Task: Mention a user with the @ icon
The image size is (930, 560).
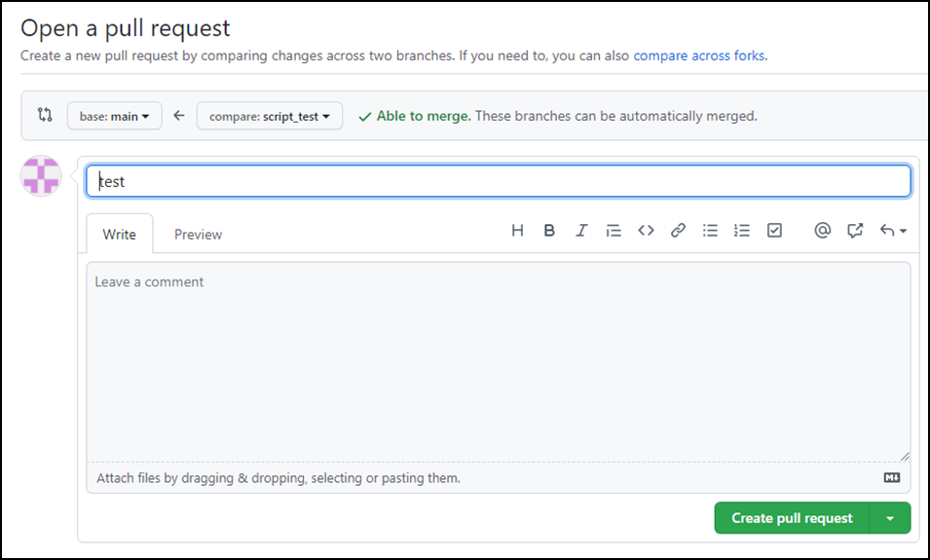Action: click(x=823, y=230)
